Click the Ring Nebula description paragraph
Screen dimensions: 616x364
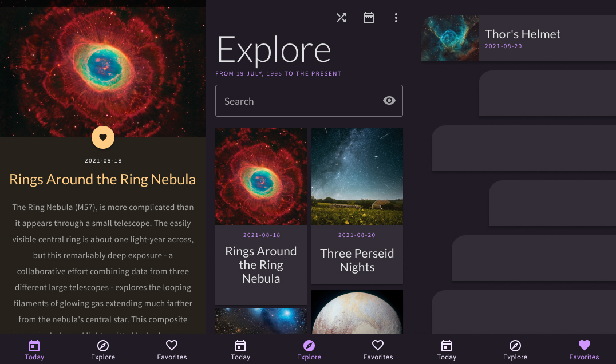tap(103, 268)
